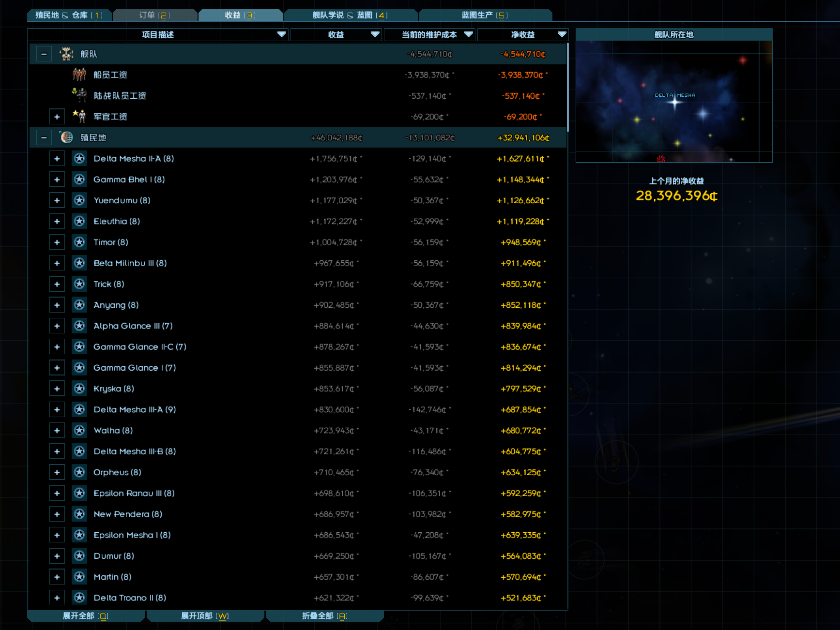840x630 pixels.
Task: Switch to the 订单 orders tab
Action: (154, 15)
